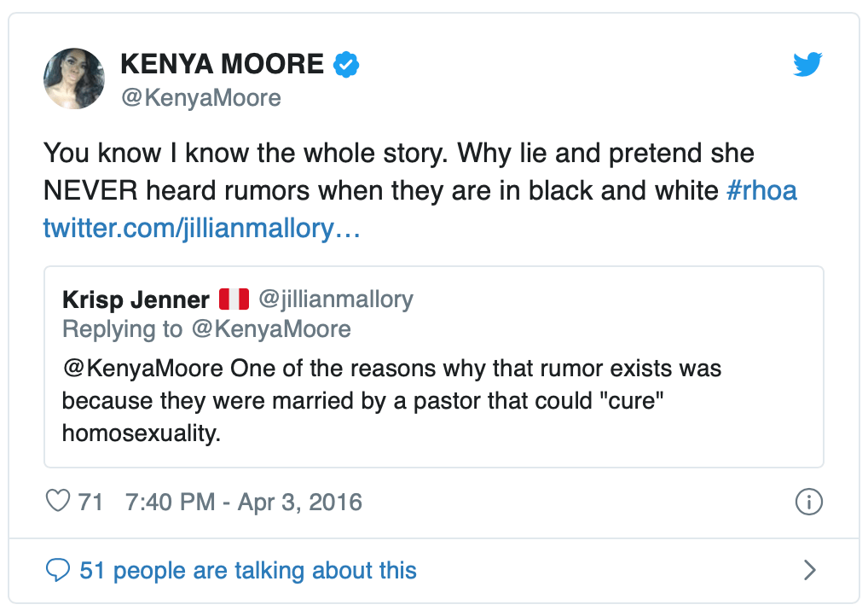Click the blue verified badge

[x=345, y=64]
